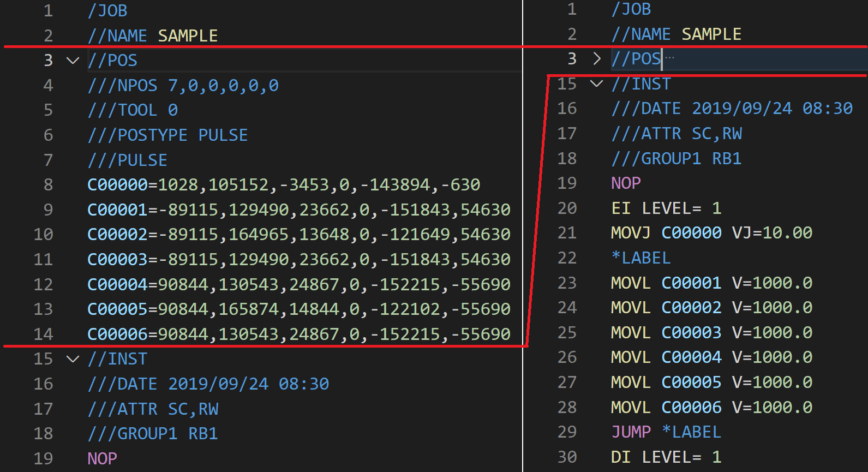Collapse the //INST section in left editor

click(73, 359)
